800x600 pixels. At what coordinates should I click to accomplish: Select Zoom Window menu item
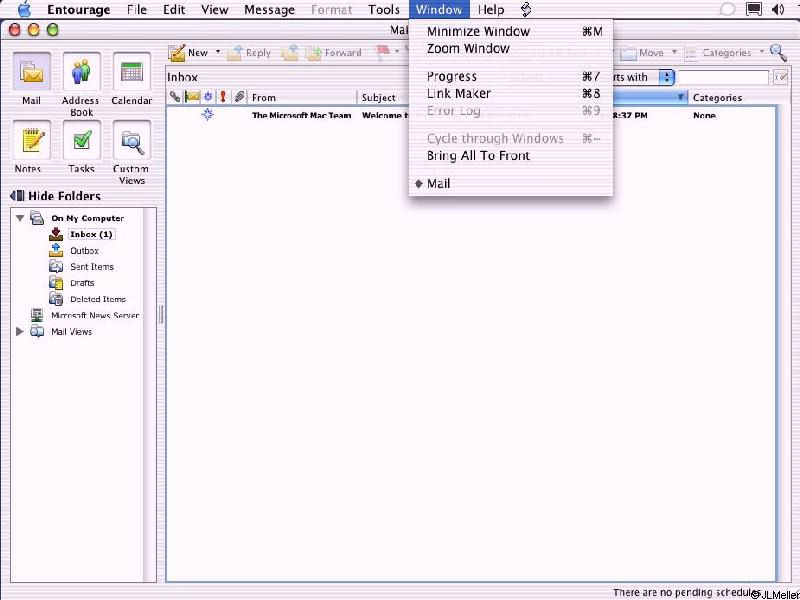pyautogui.click(x=511, y=48)
